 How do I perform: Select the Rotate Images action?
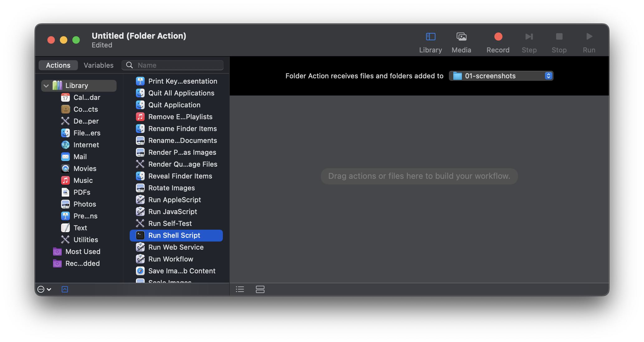click(x=171, y=188)
